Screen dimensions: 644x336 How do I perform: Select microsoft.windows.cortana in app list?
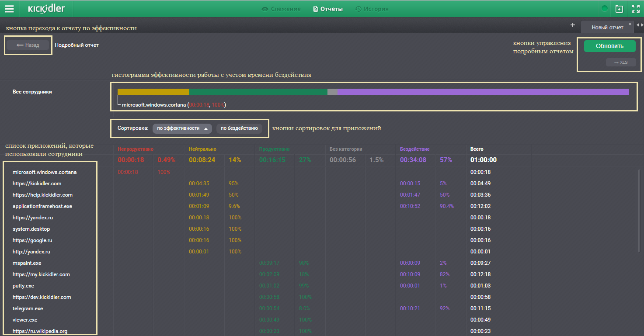[45, 172]
